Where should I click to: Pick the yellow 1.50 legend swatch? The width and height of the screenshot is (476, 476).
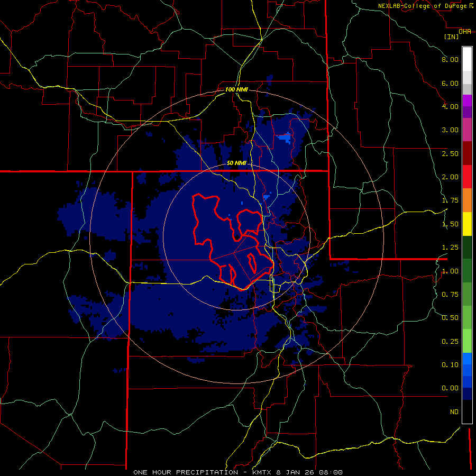click(x=467, y=224)
